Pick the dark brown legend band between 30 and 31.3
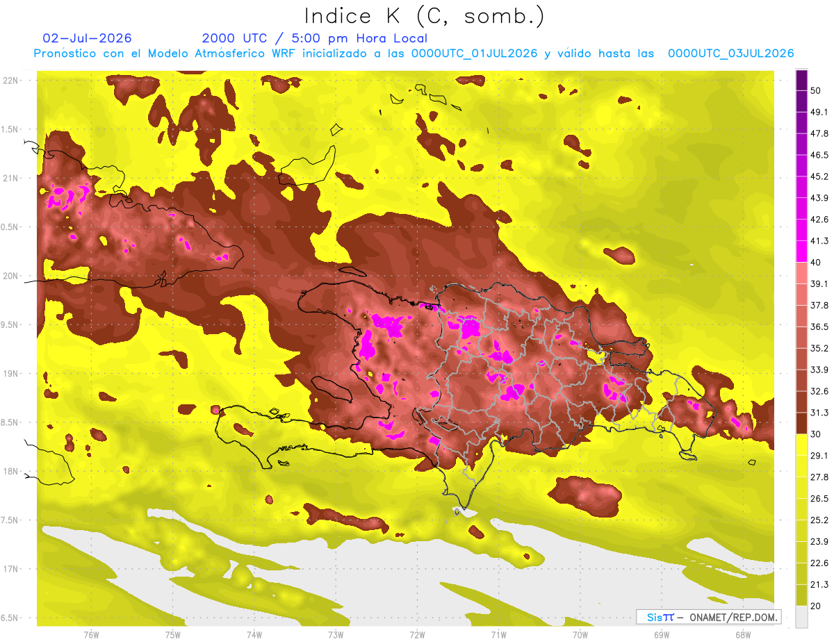The image size is (834, 644). coord(802,424)
